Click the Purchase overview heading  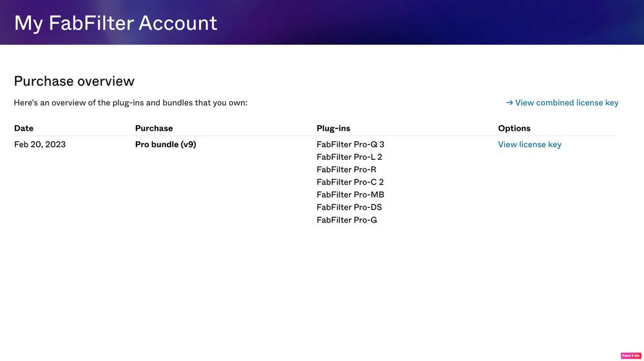click(74, 81)
